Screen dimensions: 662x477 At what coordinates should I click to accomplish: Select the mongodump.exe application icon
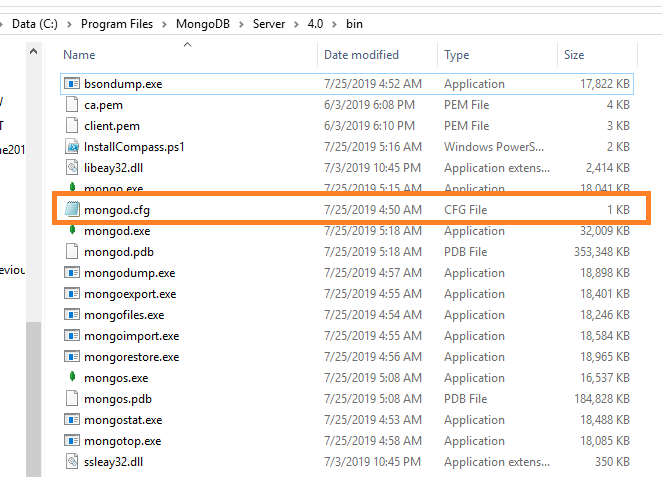click(x=71, y=273)
